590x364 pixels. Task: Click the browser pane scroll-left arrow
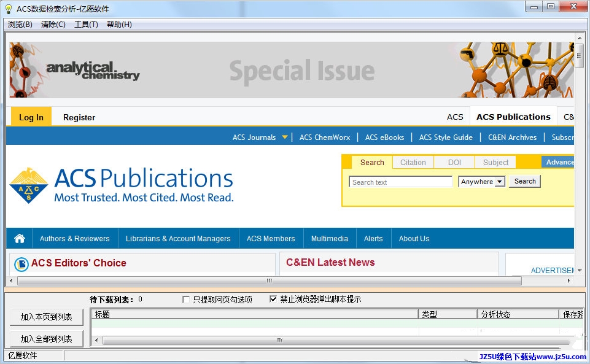click(x=11, y=281)
